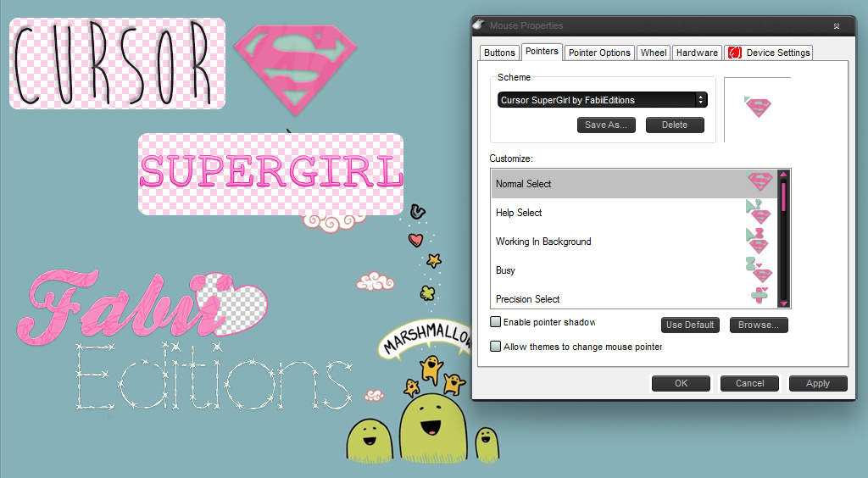Toggle Allow themes to change mouse pointer
Screen dimensions: 868x478
pyautogui.click(x=495, y=347)
